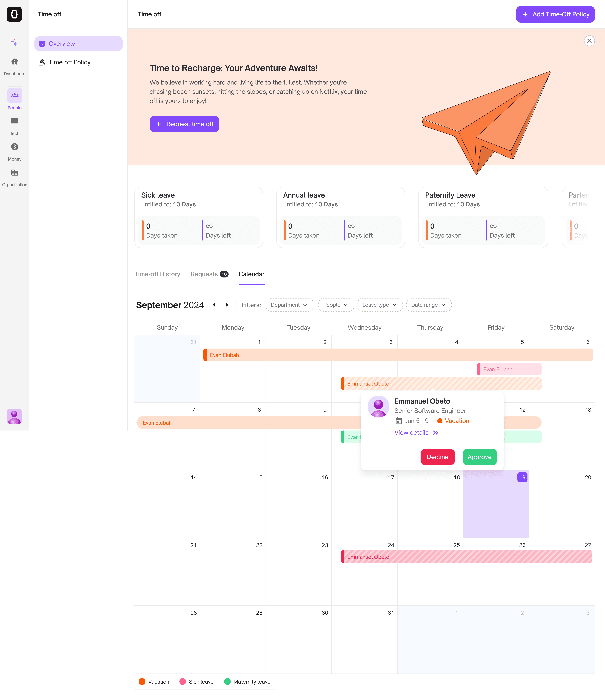Click Add Time-Off Policy button
This screenshot has width=605, height=700.
555,14
